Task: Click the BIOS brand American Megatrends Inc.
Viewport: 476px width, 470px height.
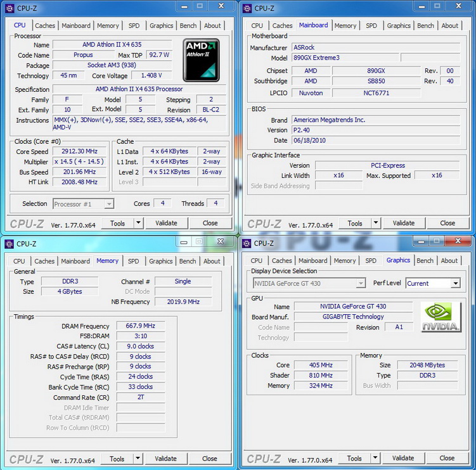Action: (376, 120)
